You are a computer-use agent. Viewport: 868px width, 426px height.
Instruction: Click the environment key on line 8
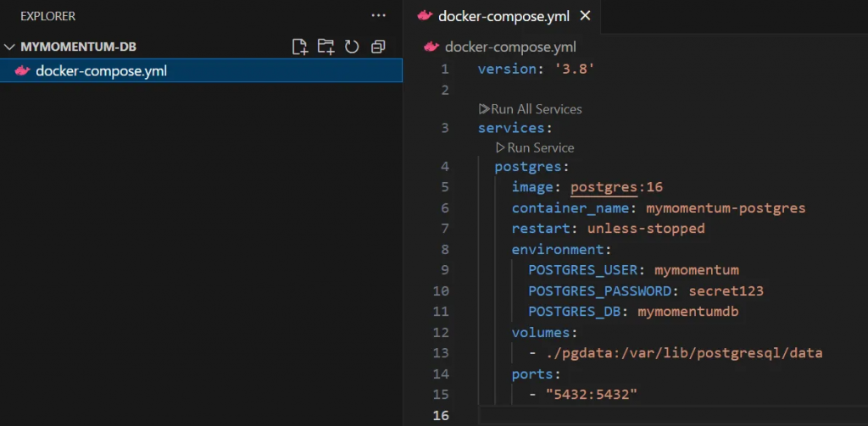(x=558, y=250)
